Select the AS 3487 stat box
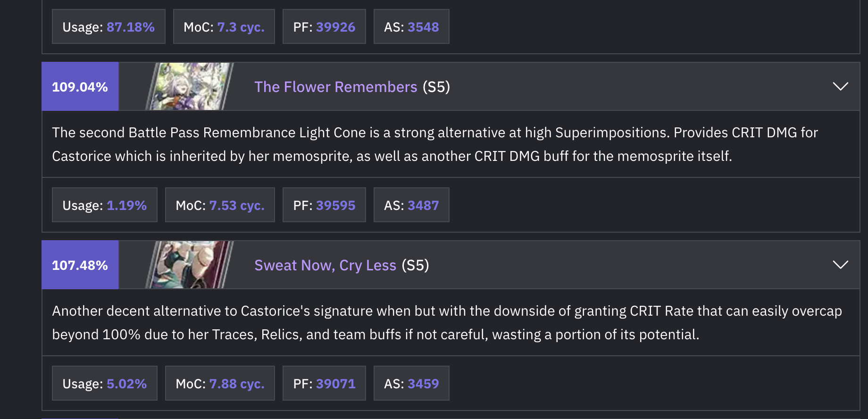Screen dimensions: 868x419 pyautogui.click(x=411, y=205)
